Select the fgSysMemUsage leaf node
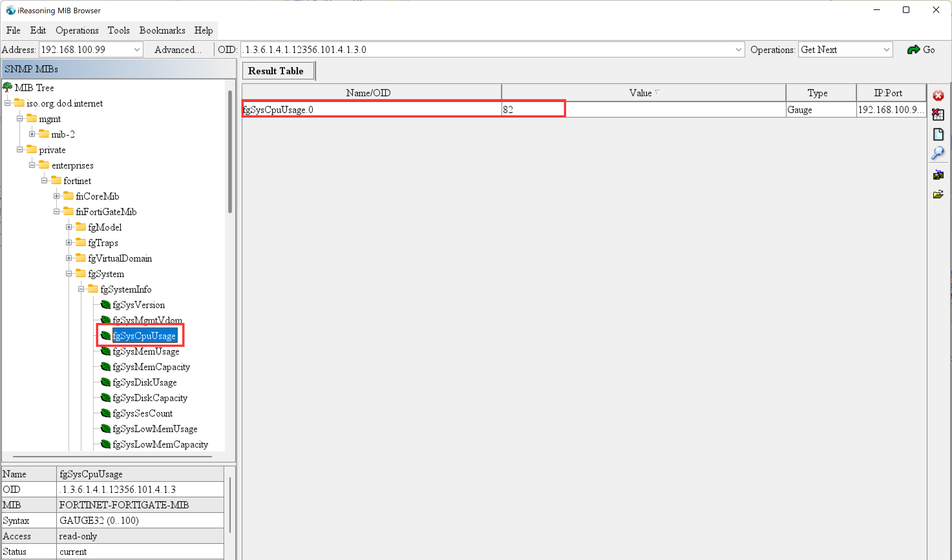952x560 pixels. pos(146,352)
